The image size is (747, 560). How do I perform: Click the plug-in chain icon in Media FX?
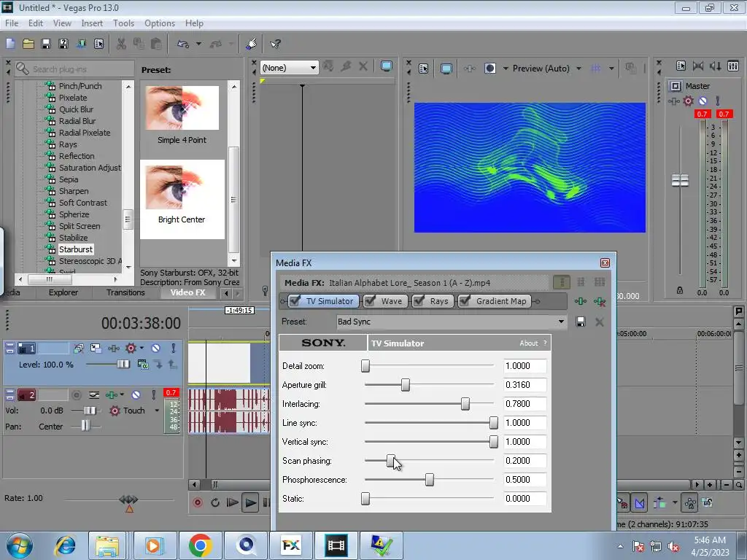click(581, 301)
